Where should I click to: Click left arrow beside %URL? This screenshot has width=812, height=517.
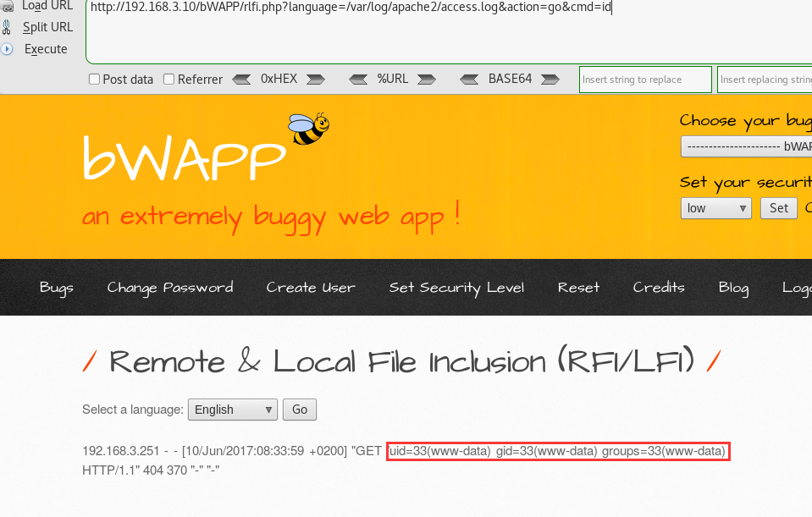(358, 80)
